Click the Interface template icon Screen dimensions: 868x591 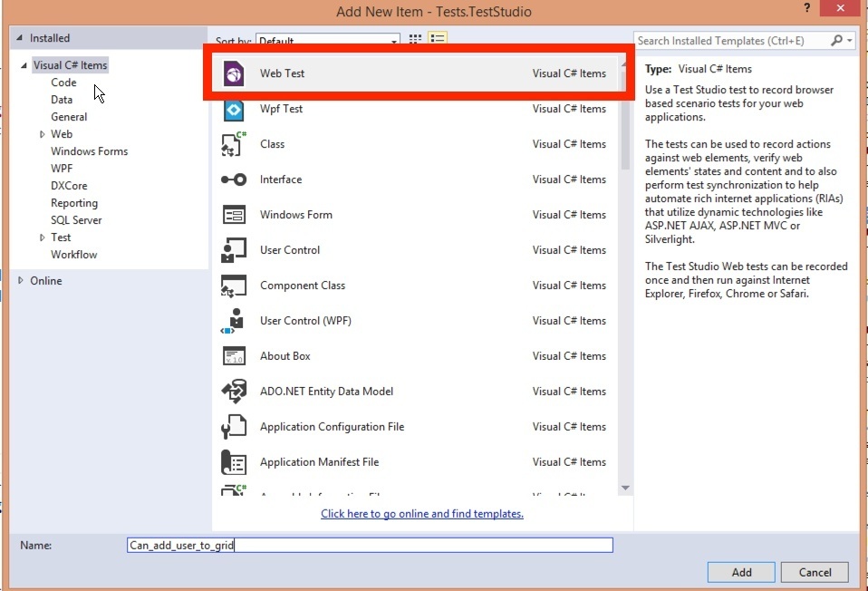[x=234, y=179]
